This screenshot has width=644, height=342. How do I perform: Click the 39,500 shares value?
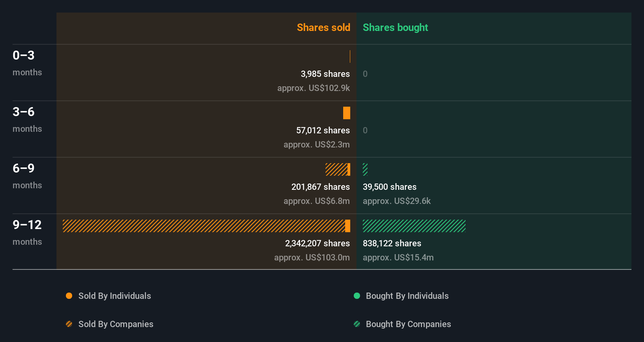[x=389, y=187]
